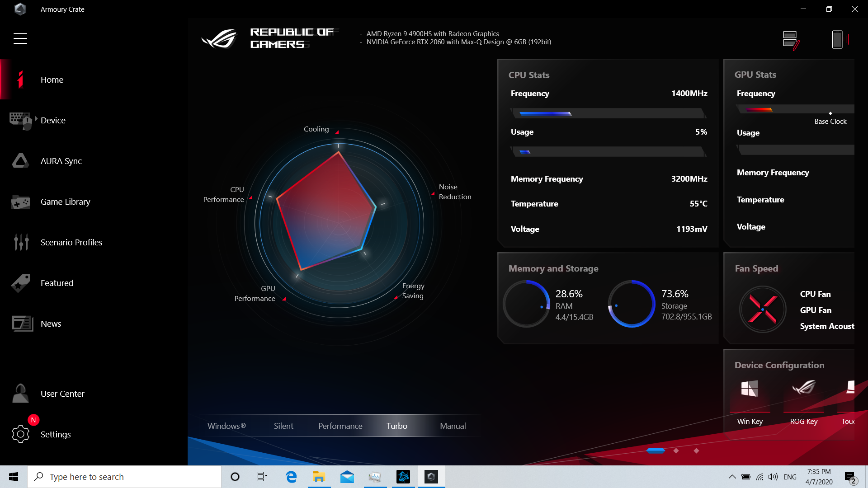This screenshot has width=868, height=488.
Task: Show hidden system tray icons
Action: (x=732, y=477)
